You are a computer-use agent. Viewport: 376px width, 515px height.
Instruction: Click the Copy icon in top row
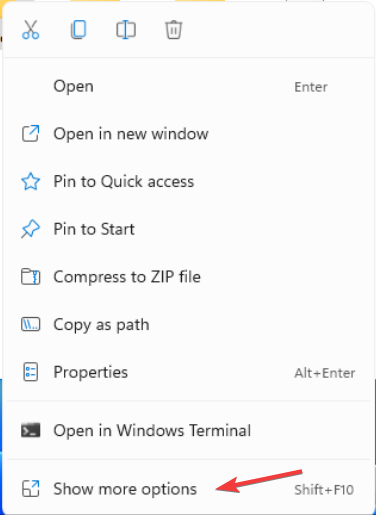(x=79, y=30)
